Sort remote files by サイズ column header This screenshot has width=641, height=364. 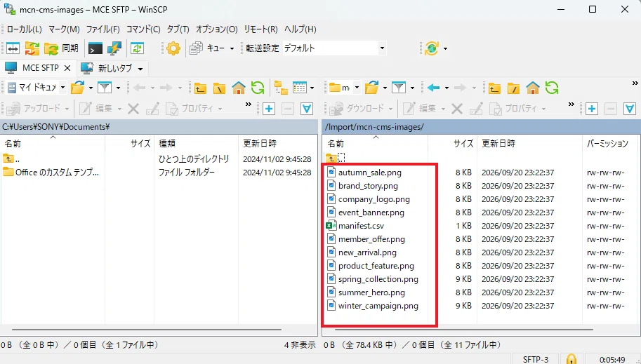point(453,143)
